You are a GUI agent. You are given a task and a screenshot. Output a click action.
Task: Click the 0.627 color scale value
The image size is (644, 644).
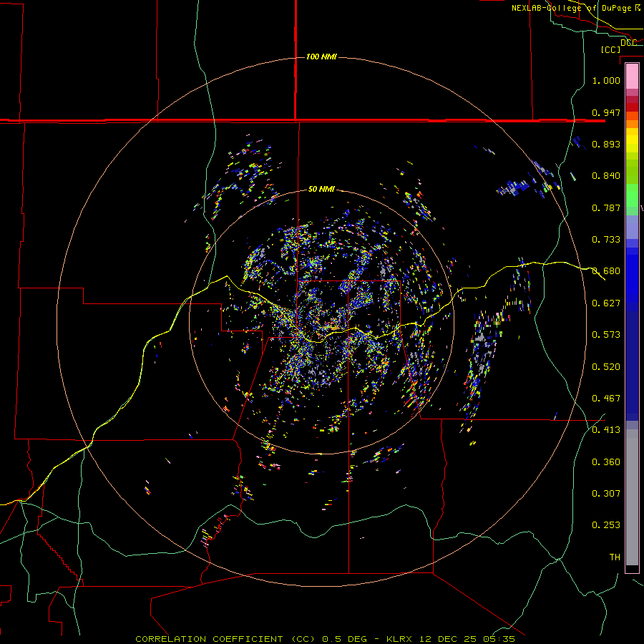pyautogui.click(x=606, y=303)
